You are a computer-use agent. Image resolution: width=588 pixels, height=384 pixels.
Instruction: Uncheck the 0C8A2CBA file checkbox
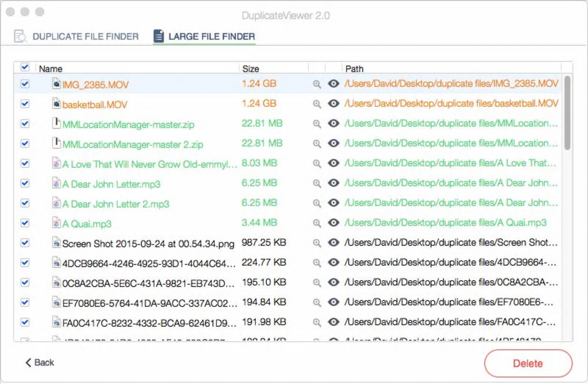pyautogui.click(x=25, y=283)
